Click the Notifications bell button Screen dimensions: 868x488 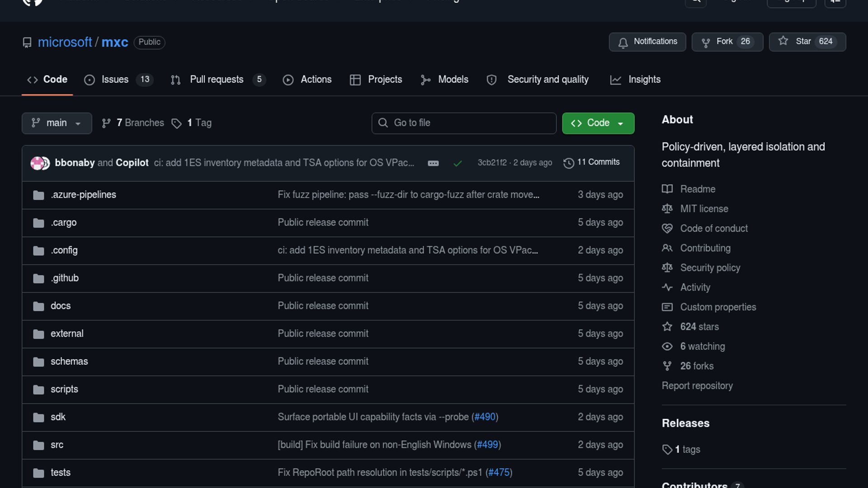[x=647, y=42]
